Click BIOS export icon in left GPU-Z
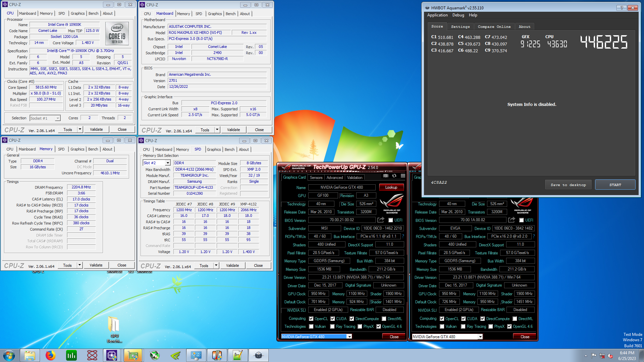Image resolution: width=644 pixels, height=362 pixels. [381, 220]
